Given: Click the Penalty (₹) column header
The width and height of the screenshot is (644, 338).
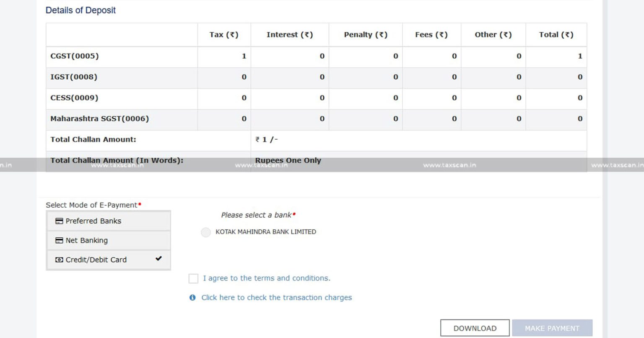Looking at the screenshot, I should coord(366,35).
